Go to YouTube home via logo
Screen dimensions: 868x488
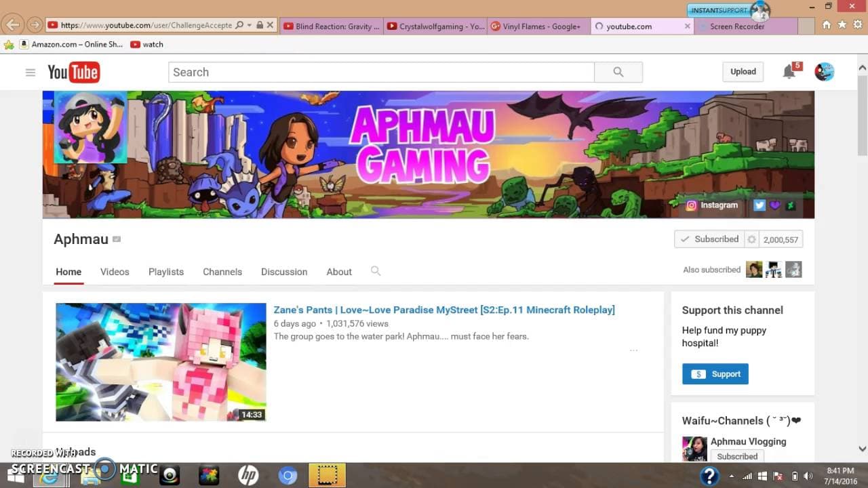click(x=73, y=72)
